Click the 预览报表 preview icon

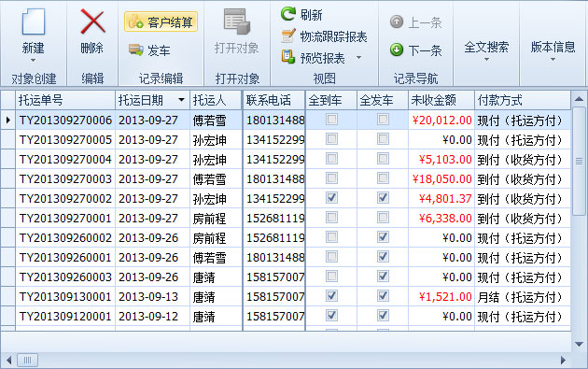point(288,57)
